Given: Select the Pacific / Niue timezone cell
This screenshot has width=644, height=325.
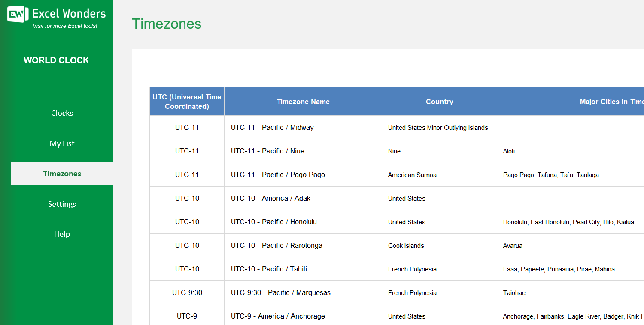Looking at the screenshot, I should [x=267, y=151].
